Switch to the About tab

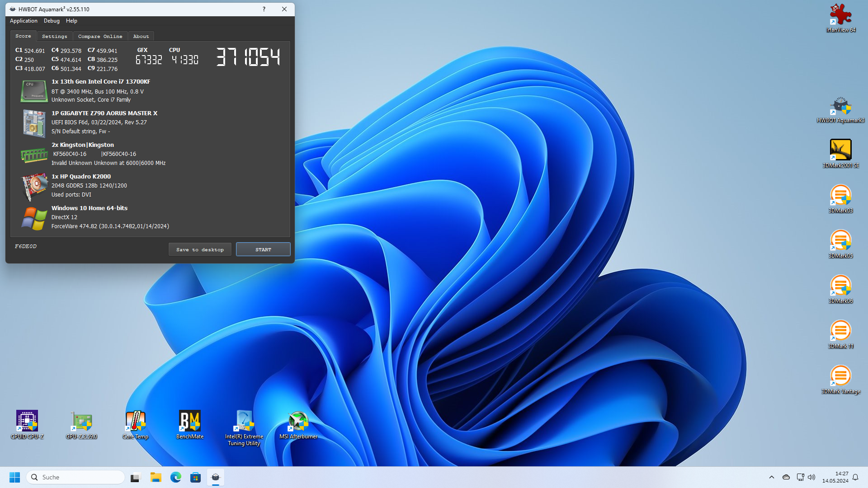pos(141,36)
